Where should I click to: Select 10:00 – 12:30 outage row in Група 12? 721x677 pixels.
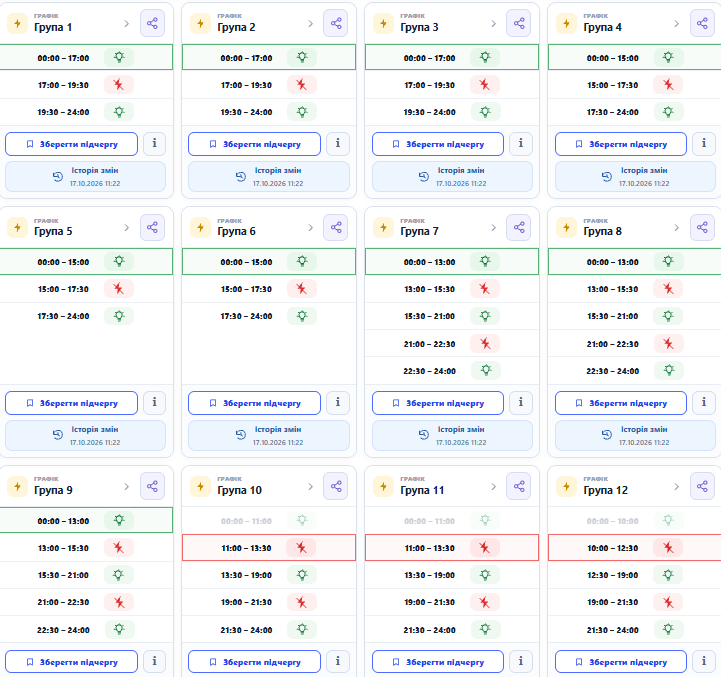635,548
